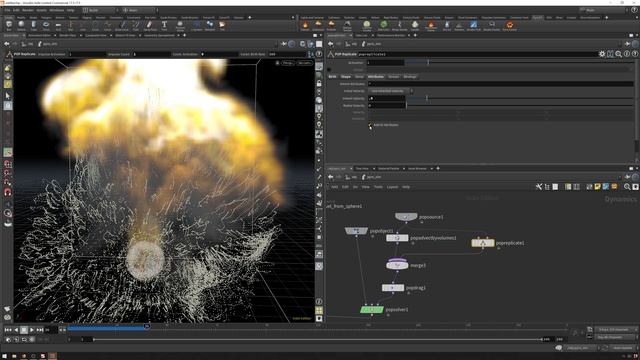Viewport: 640px width, 360px height.
Task: Open Inherit Velocity dropdown
Action: pyautogui.click(x=391, y=91)
